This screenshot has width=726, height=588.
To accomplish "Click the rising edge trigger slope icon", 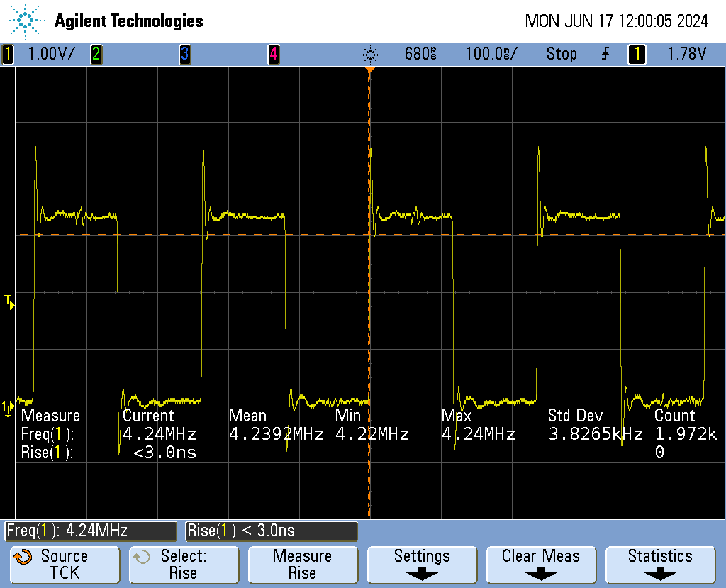I will [x=605, y=54].
